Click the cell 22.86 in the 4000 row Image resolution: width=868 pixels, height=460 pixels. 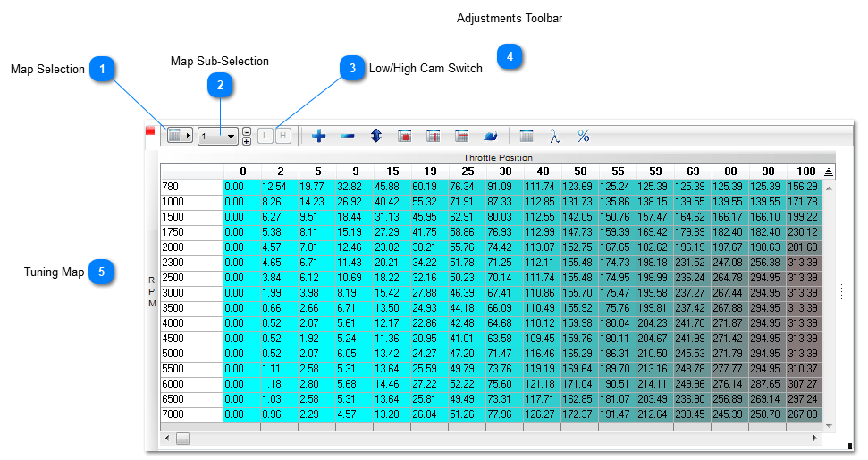(x=430, y=322)
